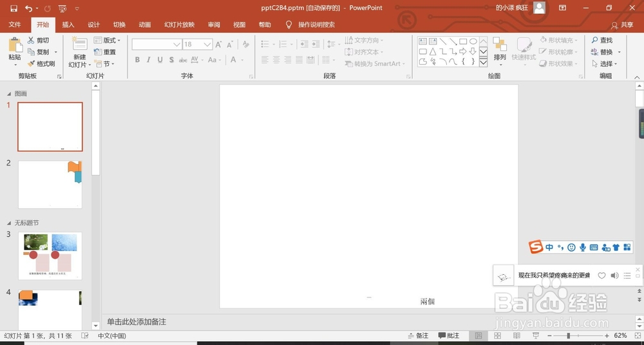Screen dimensions: 644x345
Task: Expand the shapes gallery More button
Action: (484, 62)
